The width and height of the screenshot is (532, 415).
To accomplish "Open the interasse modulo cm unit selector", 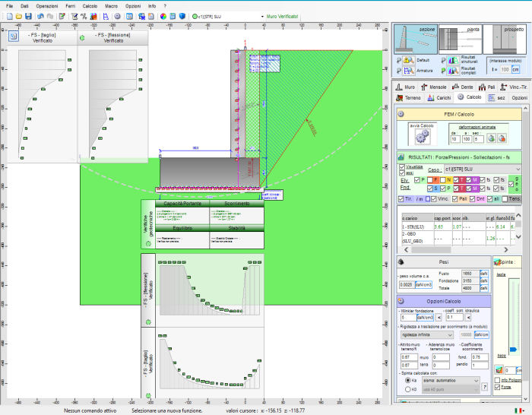I will [x=516, y=69].
